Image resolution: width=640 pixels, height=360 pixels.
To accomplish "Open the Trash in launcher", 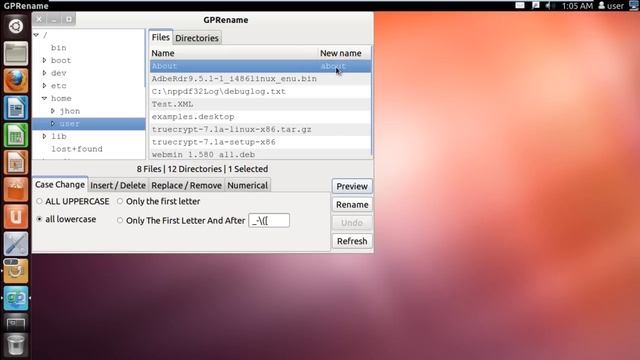I will (16, 344).
